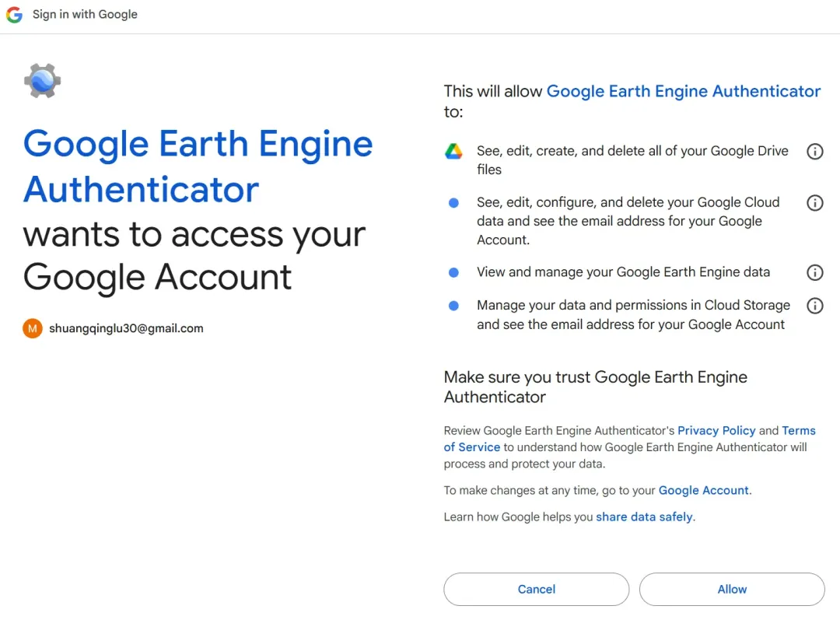Show info for Cloud Storage permission
This screenshot has width=840, height=627.
814,306
